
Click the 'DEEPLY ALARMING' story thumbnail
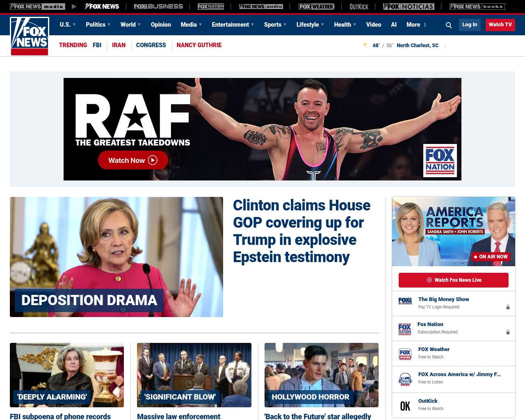click(67, 375)
